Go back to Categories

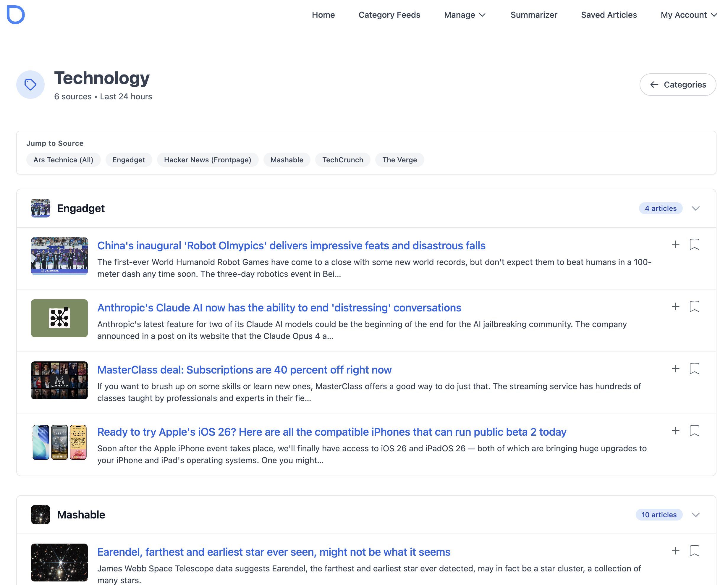point(678,85)
